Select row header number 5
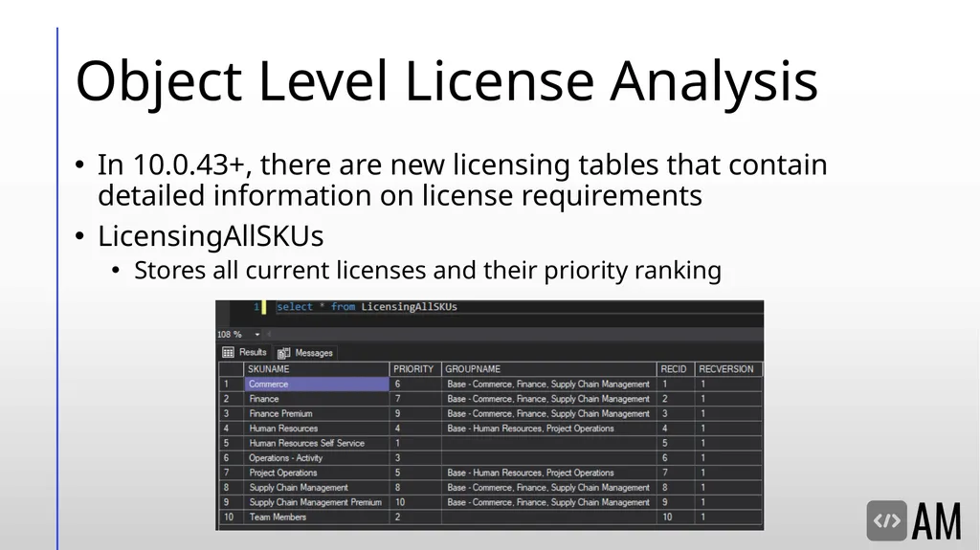The image size is (980, 550). (230, 443)
